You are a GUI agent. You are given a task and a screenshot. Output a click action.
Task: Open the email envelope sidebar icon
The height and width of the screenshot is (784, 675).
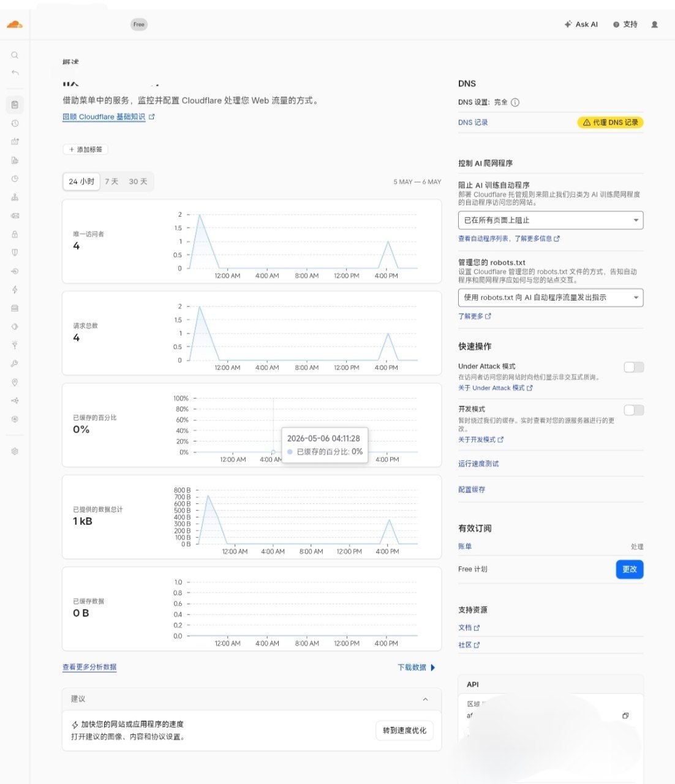(15, 216)
